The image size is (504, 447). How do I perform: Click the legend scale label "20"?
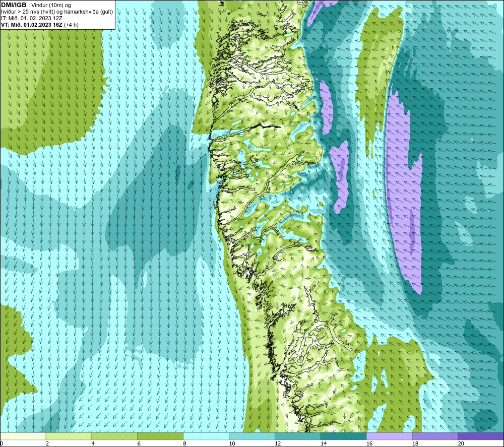click(461, 443)
